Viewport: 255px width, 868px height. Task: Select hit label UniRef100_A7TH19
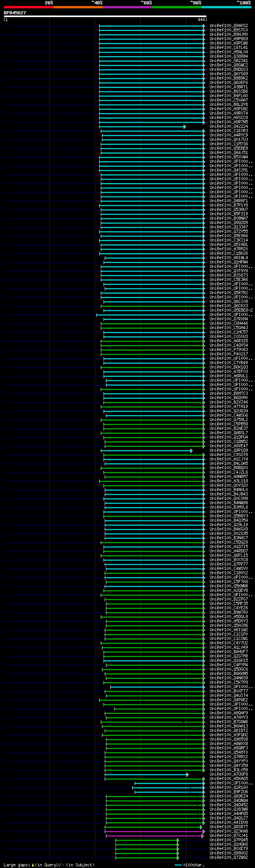[229, 406]
